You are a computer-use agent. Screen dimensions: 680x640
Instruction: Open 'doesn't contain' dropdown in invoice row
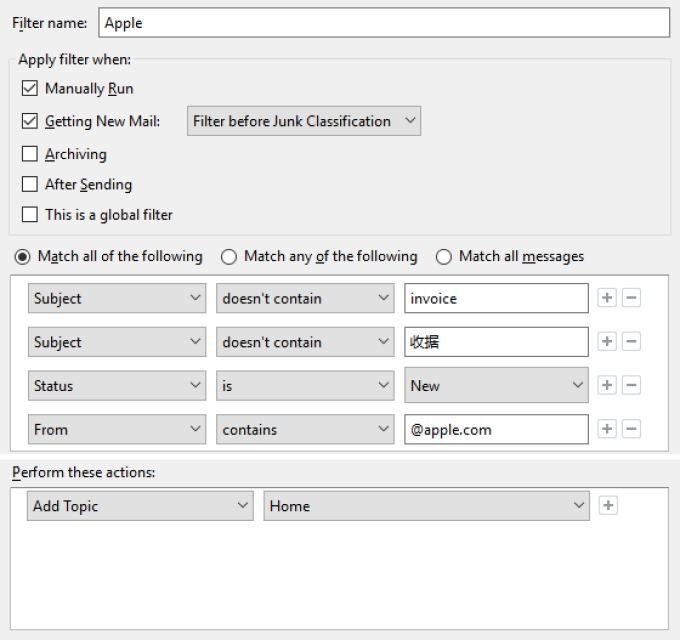(x=305, y=298)
